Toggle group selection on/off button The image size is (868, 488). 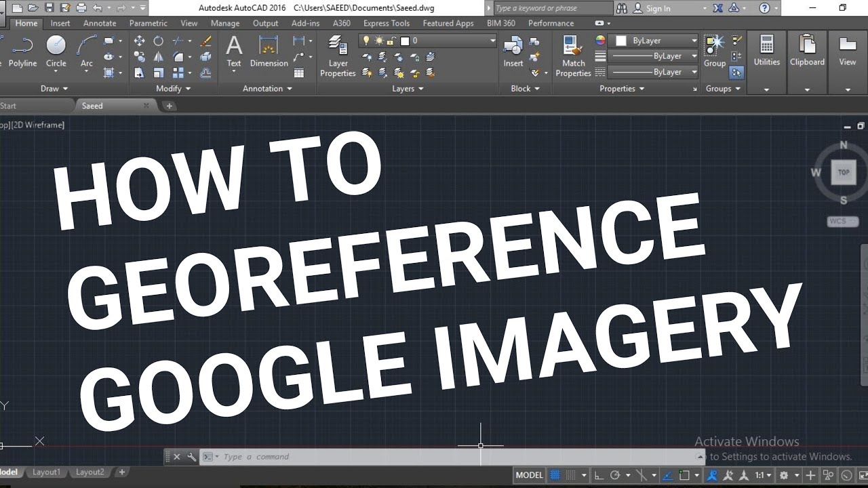[x=737, y=73]
